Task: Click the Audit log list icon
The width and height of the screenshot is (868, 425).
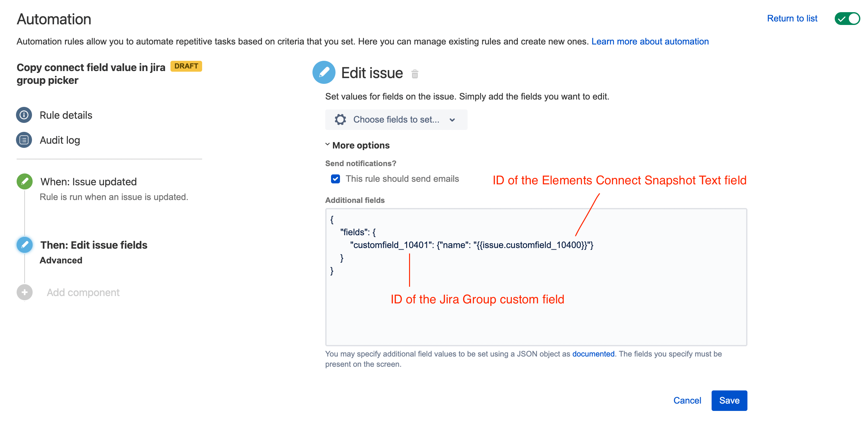Action: [x=24, y=140]
